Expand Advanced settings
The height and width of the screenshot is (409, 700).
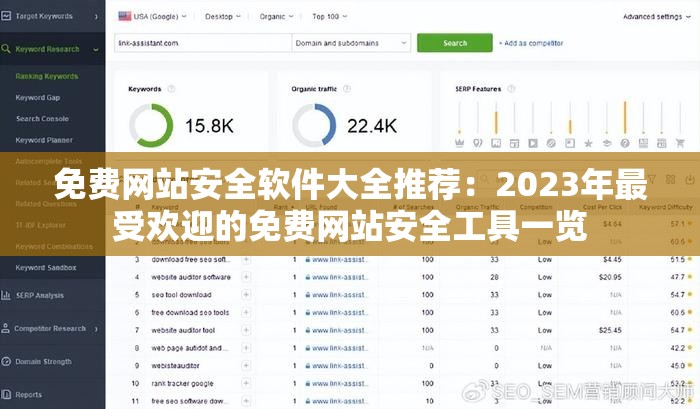pos(657,17)
